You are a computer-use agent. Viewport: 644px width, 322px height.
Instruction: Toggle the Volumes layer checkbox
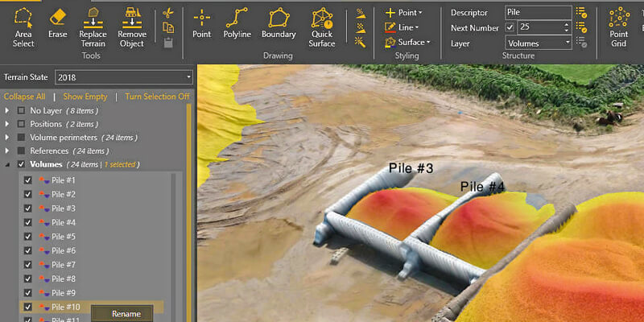point(21,164)
